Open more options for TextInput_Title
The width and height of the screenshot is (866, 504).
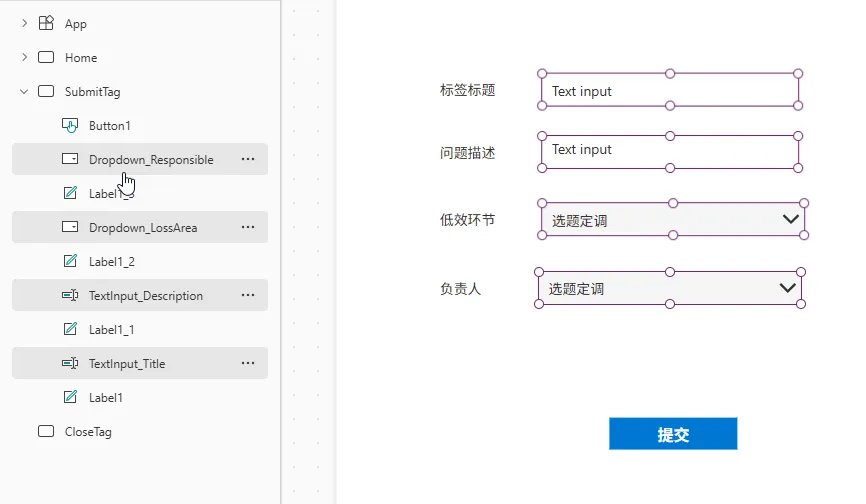tap(248, 364)
